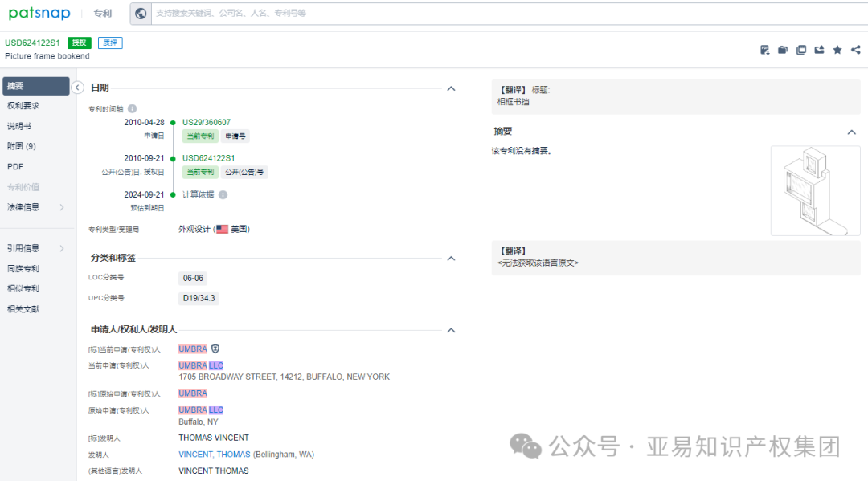Click patent number USD624122S1 in header
Viewport: 868px width, 481px height.
(33, 43)
